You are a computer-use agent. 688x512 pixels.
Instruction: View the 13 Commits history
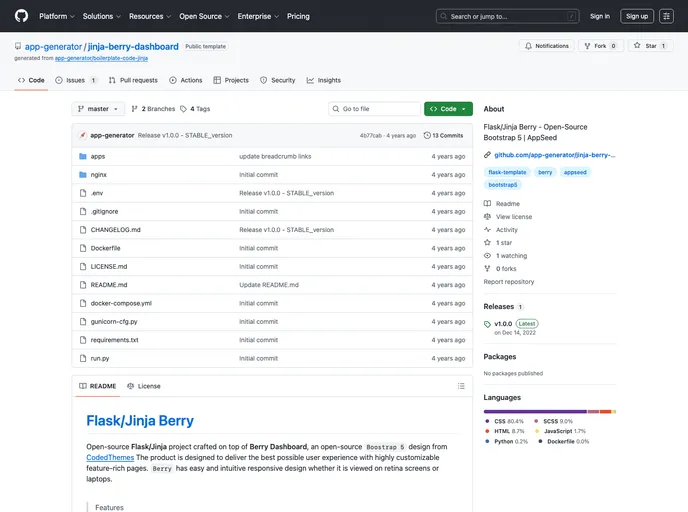443,135
